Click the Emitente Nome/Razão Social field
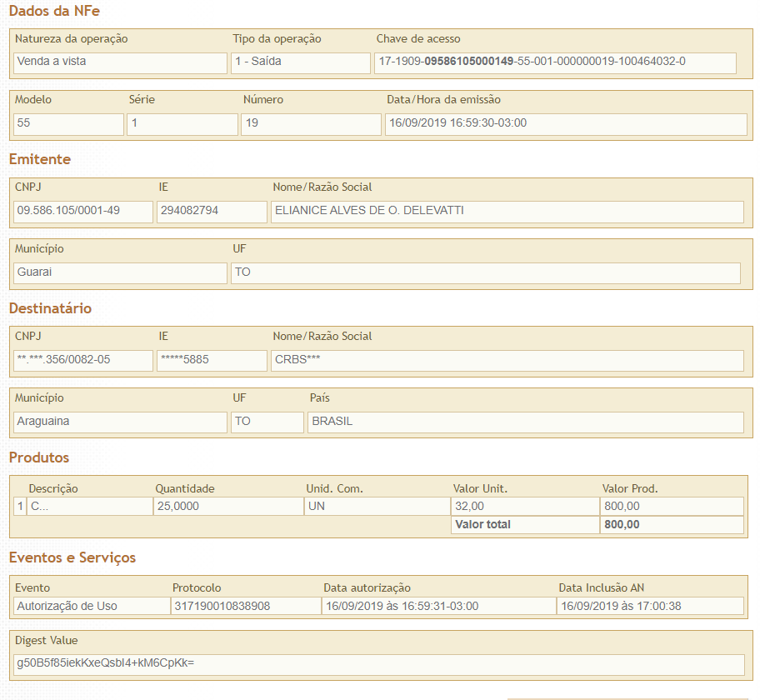 (x=507, y=212)
